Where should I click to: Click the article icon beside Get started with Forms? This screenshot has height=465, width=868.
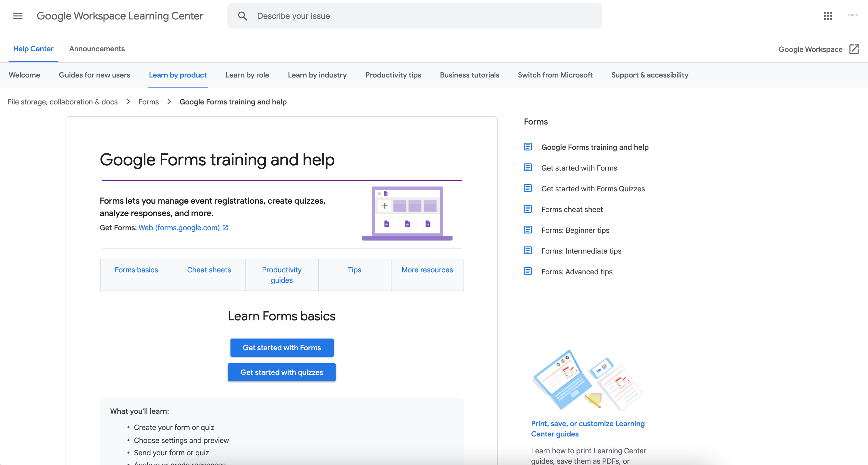click(x=528, y=168)
